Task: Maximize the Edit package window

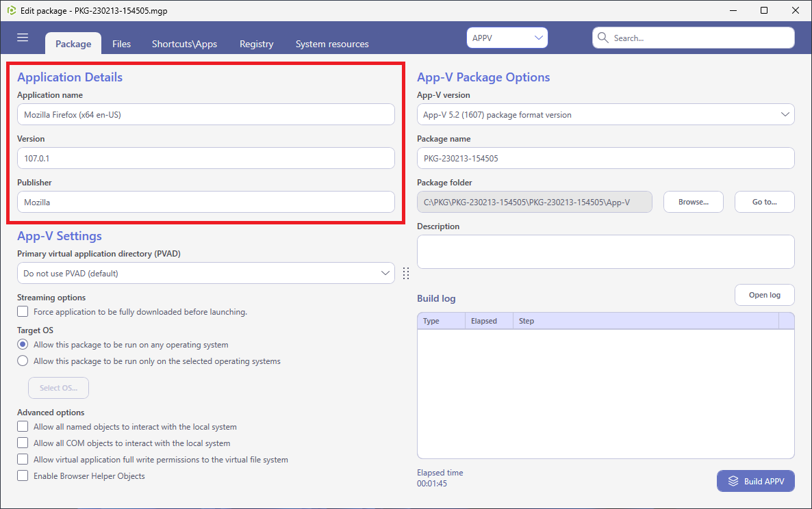Action: (x=764, y=10)
